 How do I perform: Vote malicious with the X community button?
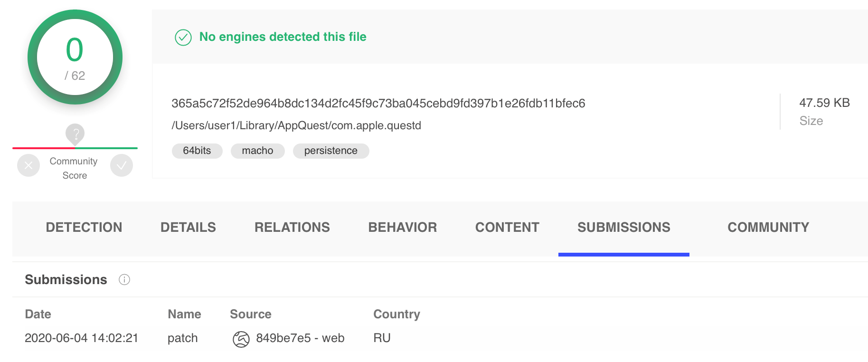tap(28, 165)
